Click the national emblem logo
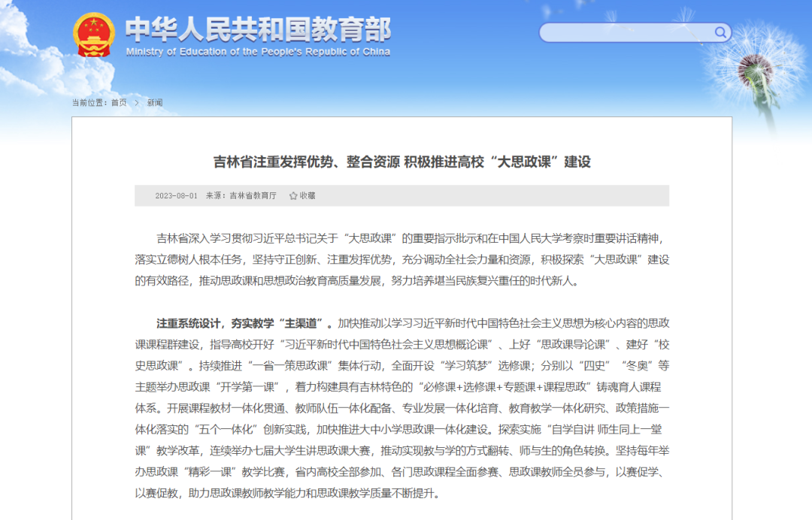Image resolution: width=812 pixels, height=520 pixels. pyautogui.click(x=94, y=35)
